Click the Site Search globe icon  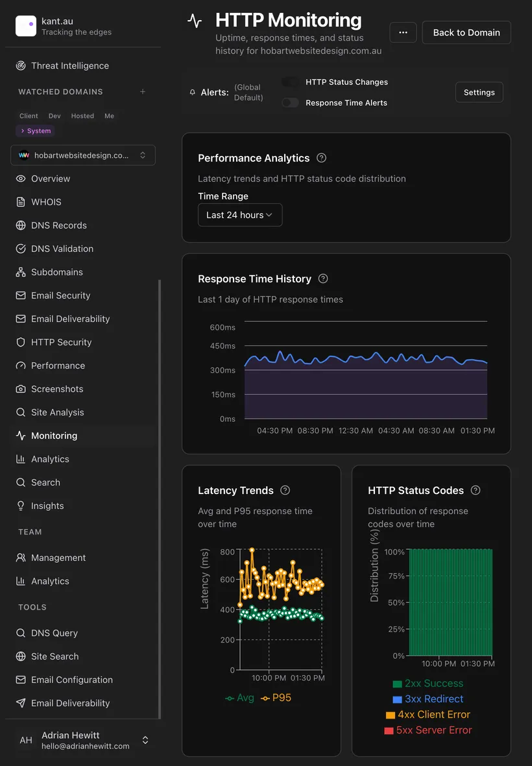[21, 656]
